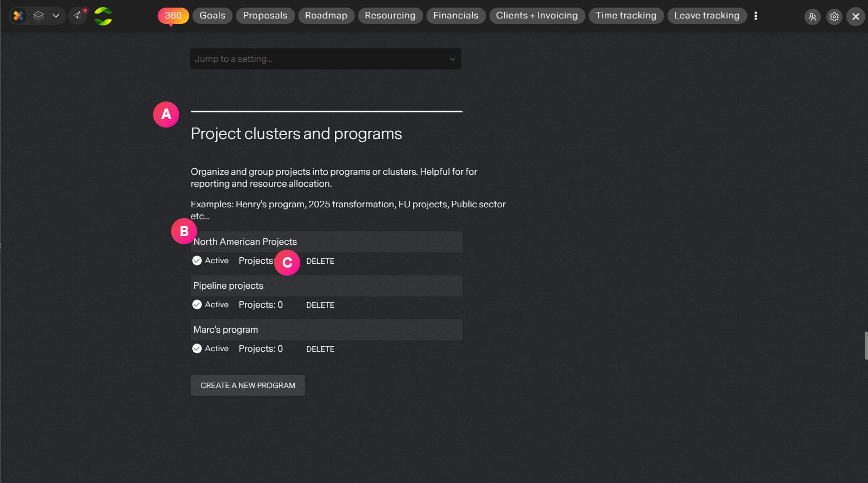This screenshot has height=483, width=868.
Task: Edit the Marc's program name field
Action: click(327, 329)
